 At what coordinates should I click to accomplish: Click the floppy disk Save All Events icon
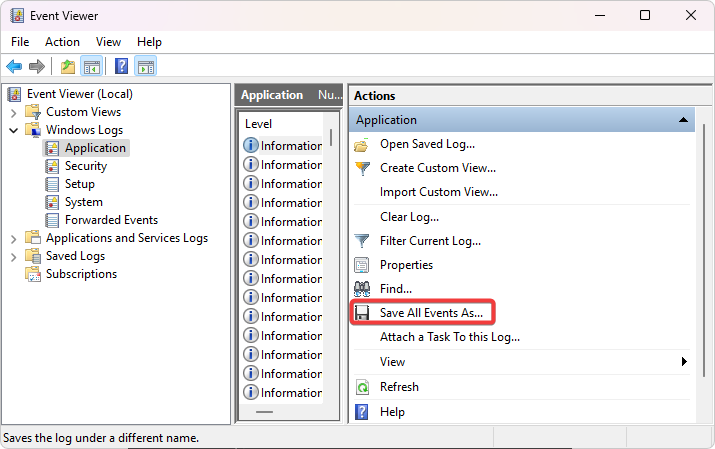point(362,313)
